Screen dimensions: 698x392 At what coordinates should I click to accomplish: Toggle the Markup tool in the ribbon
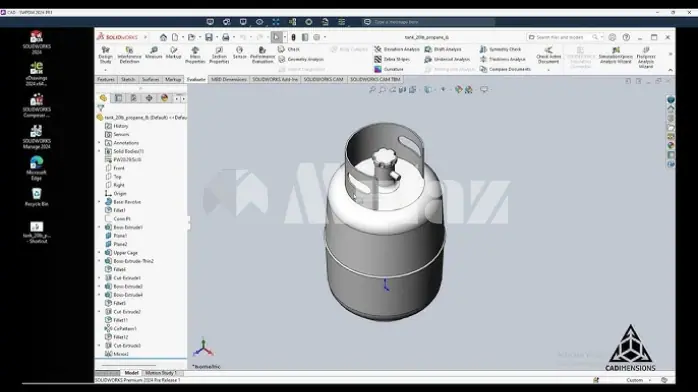pyautogui.click(x=174, y=53)
